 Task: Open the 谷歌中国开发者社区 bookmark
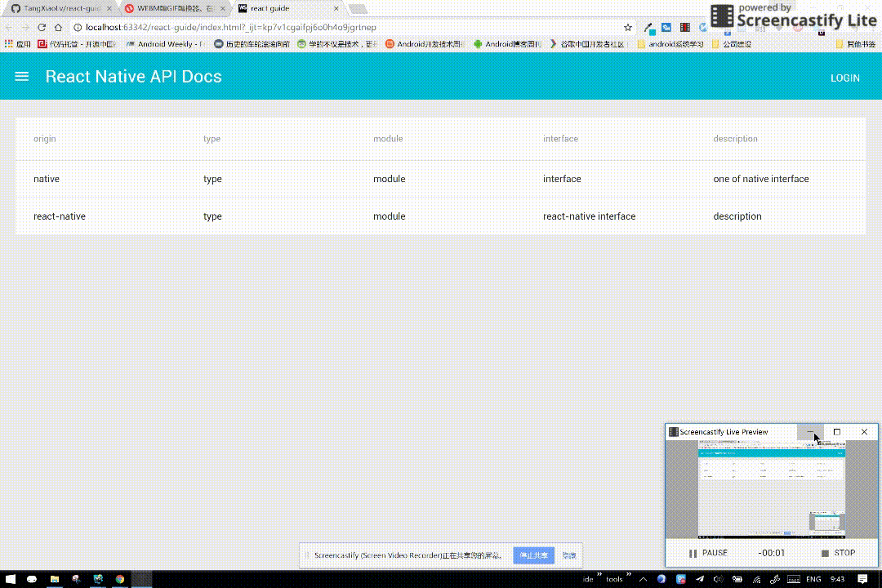586,44
